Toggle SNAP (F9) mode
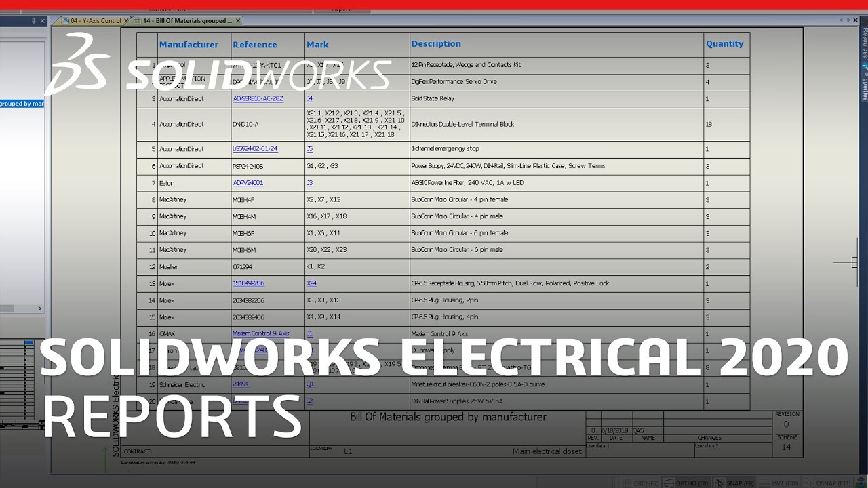Screen dimensions: 868x488 point(733,483)
